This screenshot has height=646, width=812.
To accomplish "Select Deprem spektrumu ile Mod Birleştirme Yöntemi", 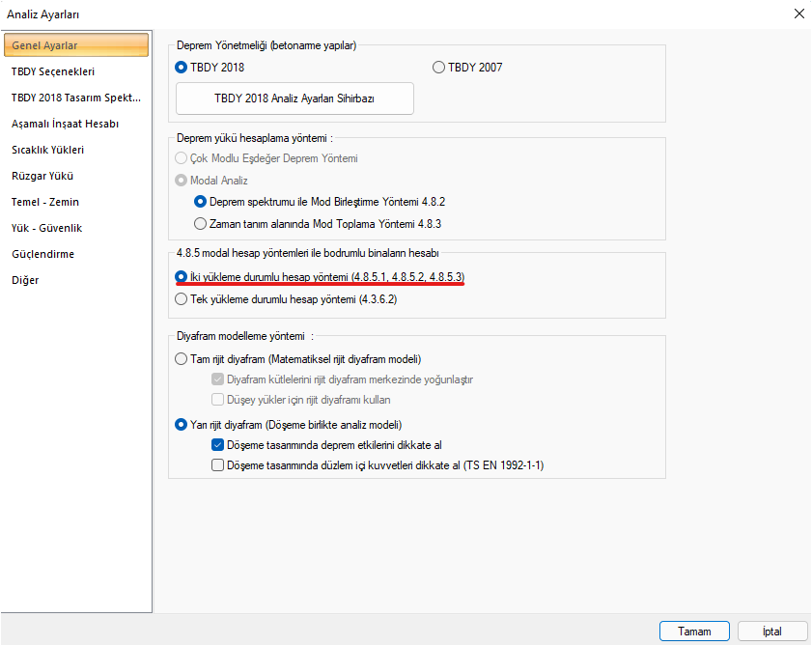I will pos(201,202).
